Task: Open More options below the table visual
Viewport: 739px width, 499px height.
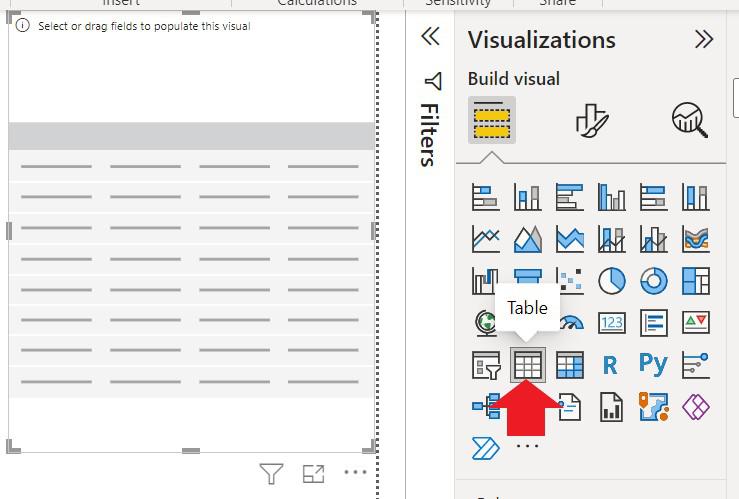Action: (355, 472)
